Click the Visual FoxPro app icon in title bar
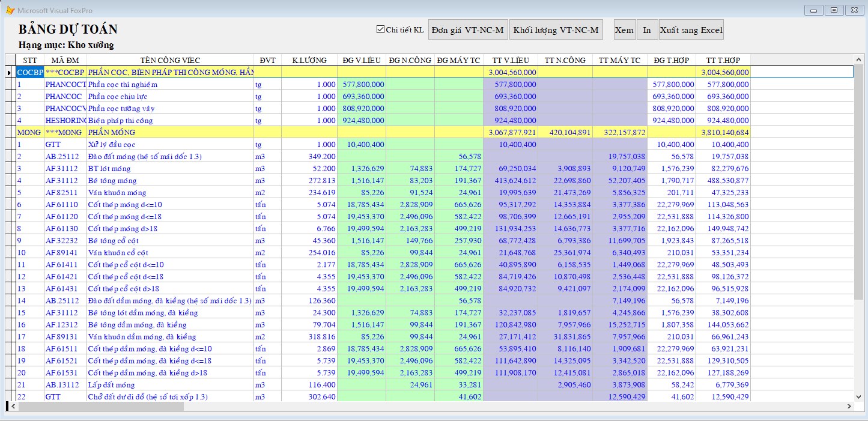Image resolution: width=868 pixels, height=421 pixels. click(x=10, y=10)
